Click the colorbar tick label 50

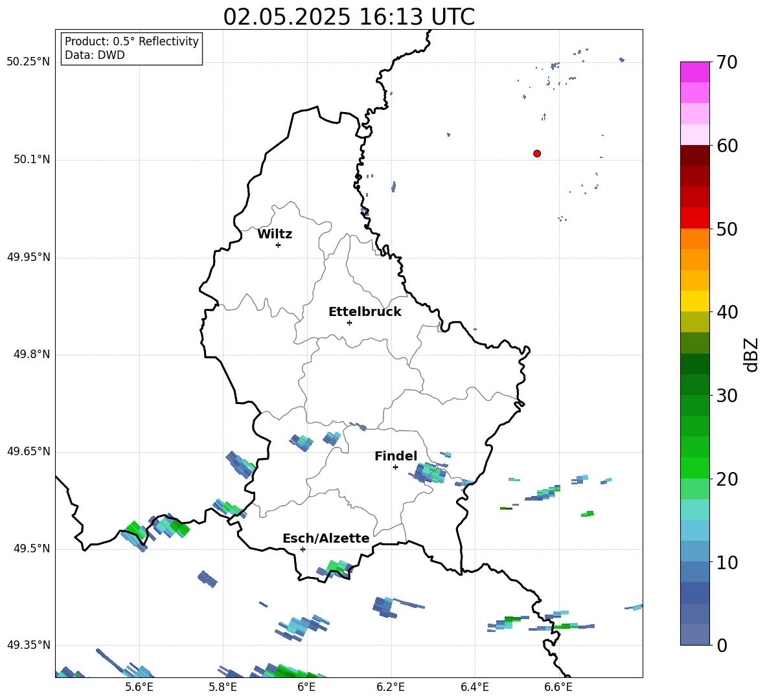tap(727, 229)
